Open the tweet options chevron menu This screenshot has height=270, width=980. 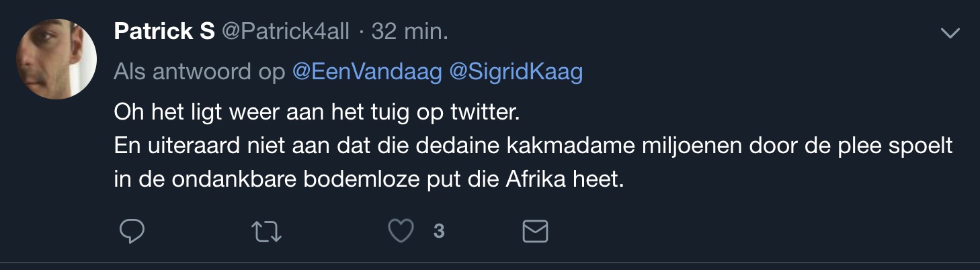[950, 33]
